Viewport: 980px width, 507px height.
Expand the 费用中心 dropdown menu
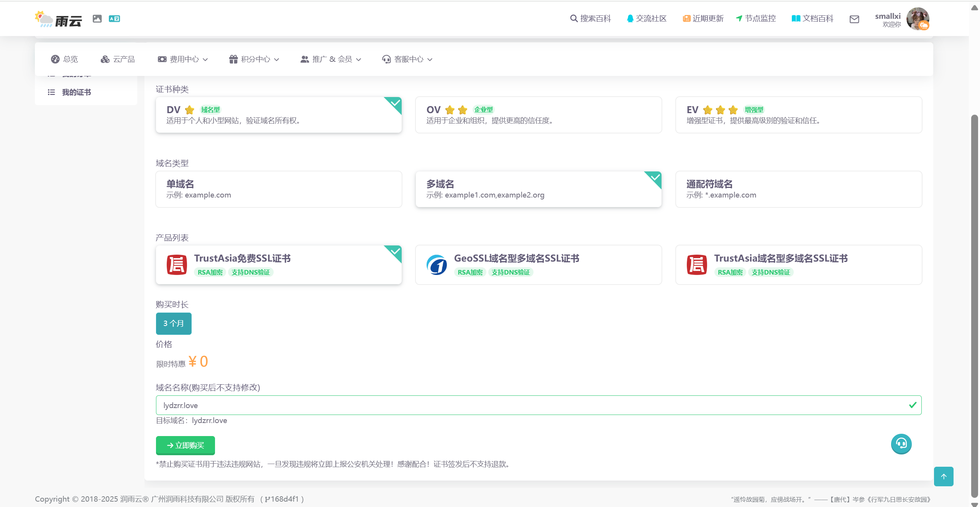click(x=183, y=59)
